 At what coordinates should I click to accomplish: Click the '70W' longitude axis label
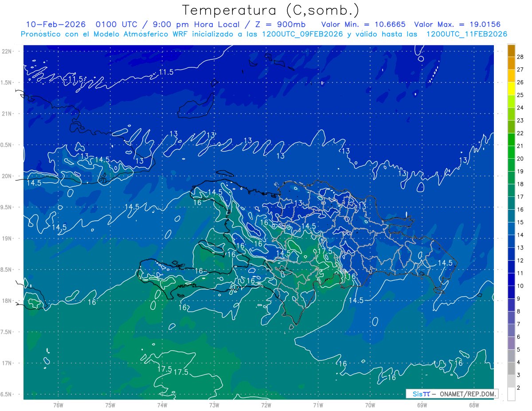pyautogui.click(x=370, y=406)
